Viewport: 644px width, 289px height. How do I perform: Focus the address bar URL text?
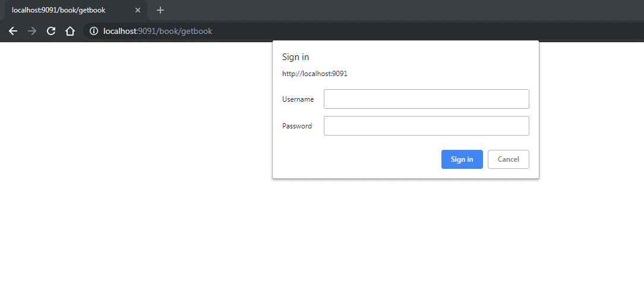click(x=157, y=31)
